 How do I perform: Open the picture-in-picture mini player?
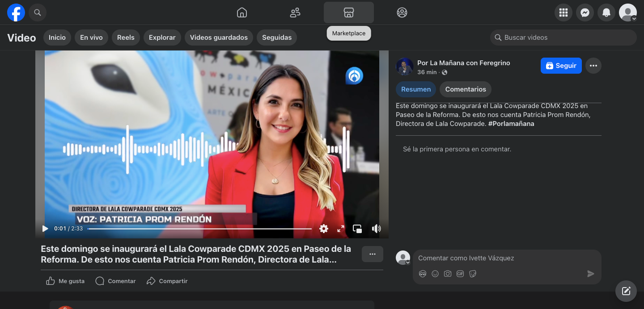click(x=357, y=229)
